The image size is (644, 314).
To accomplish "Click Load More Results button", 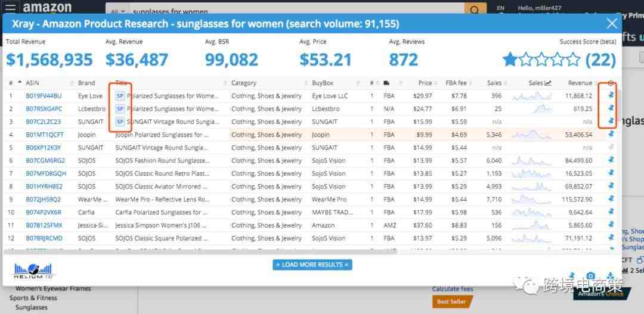I will tap(312, 265).
